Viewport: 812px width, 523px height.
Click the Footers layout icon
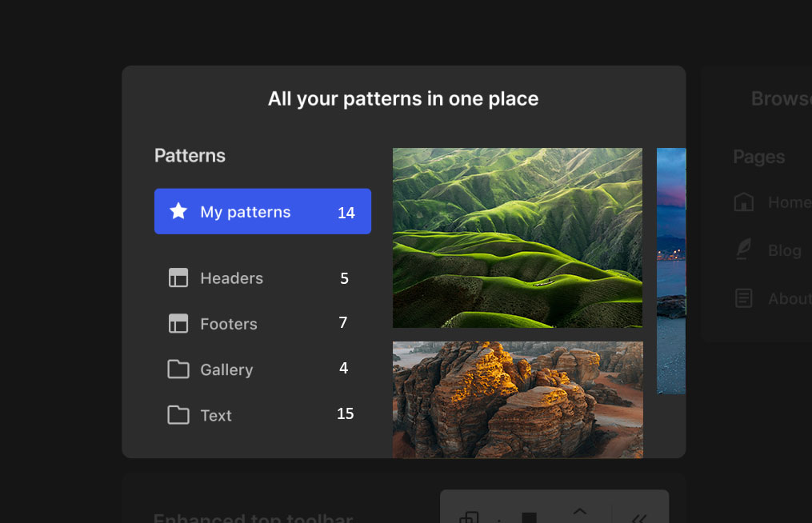(x=178, y=323)
